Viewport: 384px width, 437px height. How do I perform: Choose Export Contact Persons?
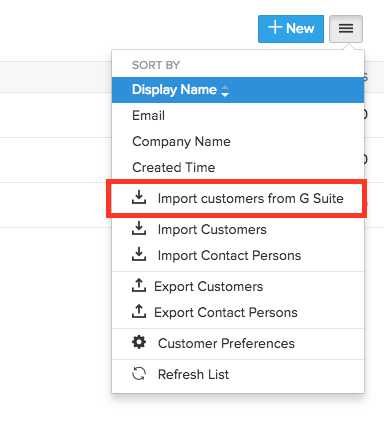click(x=238, y=313)
